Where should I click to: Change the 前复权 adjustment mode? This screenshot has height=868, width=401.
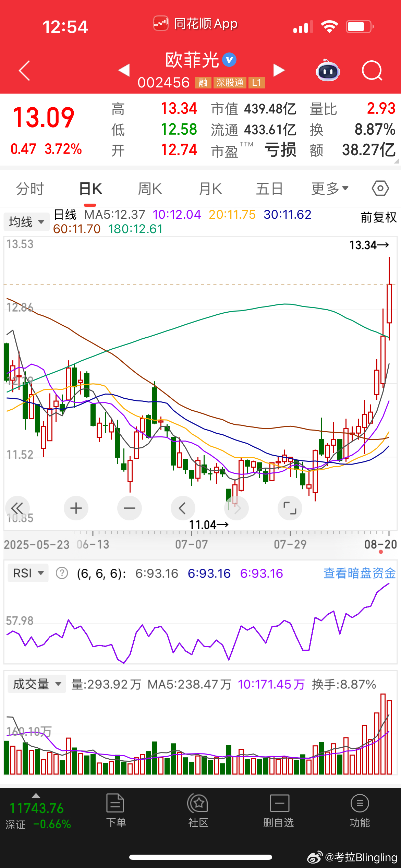[378, 217]
